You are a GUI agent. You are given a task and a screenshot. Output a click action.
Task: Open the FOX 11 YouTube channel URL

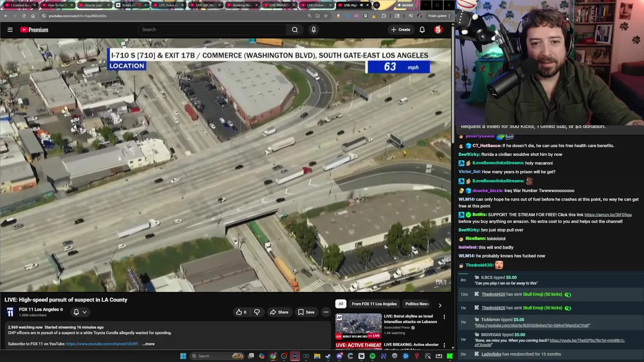click(x=102, y=344)
